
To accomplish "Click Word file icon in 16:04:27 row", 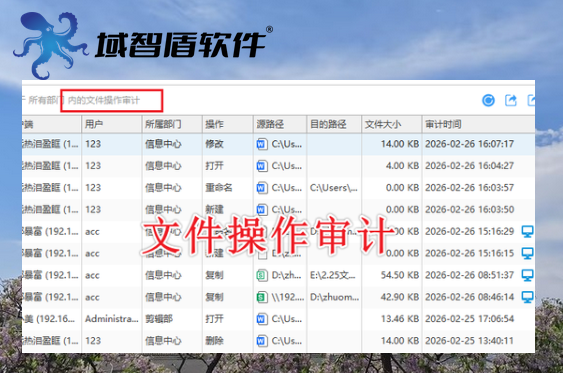I will pyautogui.click(x=262, y=166).
